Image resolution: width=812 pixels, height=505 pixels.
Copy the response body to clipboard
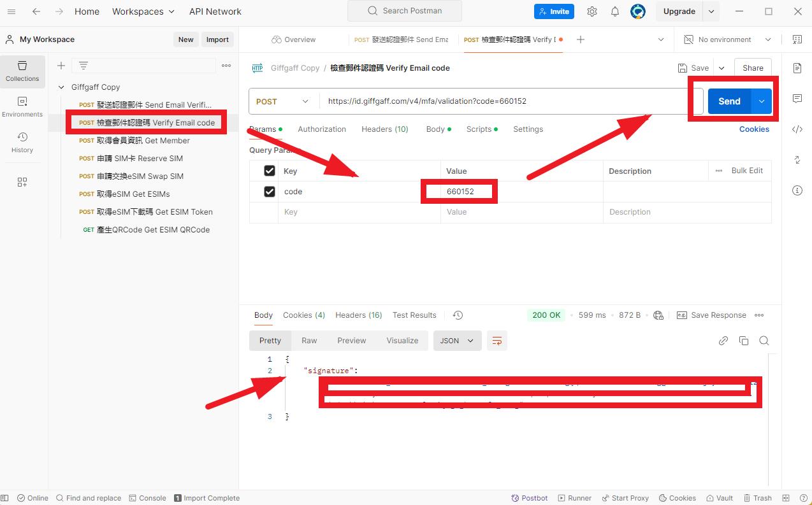point(744,341)
